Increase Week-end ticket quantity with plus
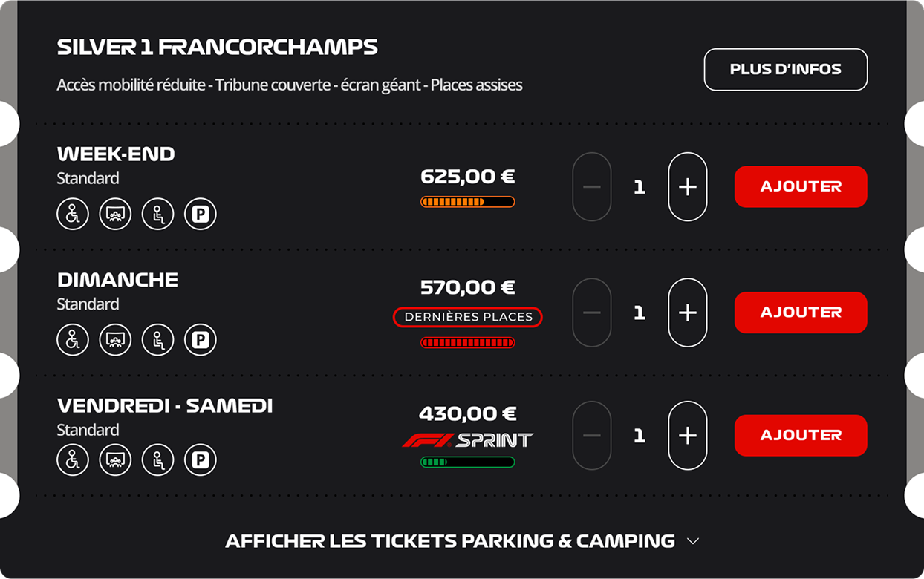The image size is (924, 579). pos(688,187)
